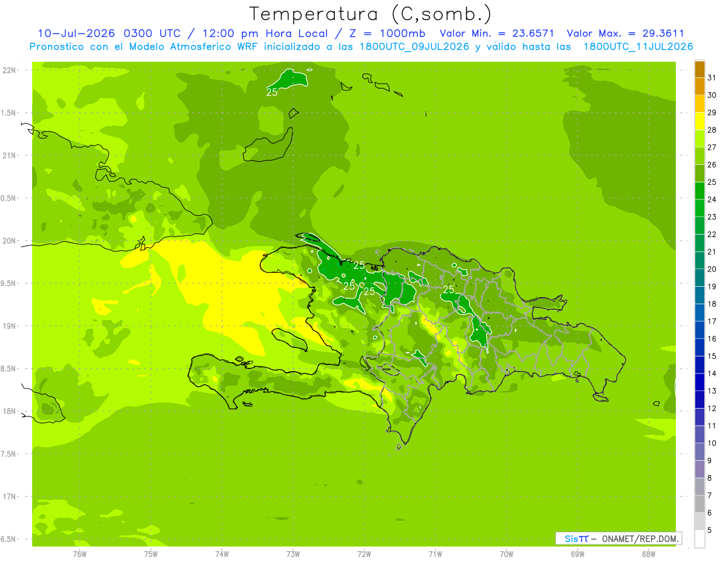The image size is (728, 562).
Task: Click the 73W longitude axis label
Action: coord(293,554)
